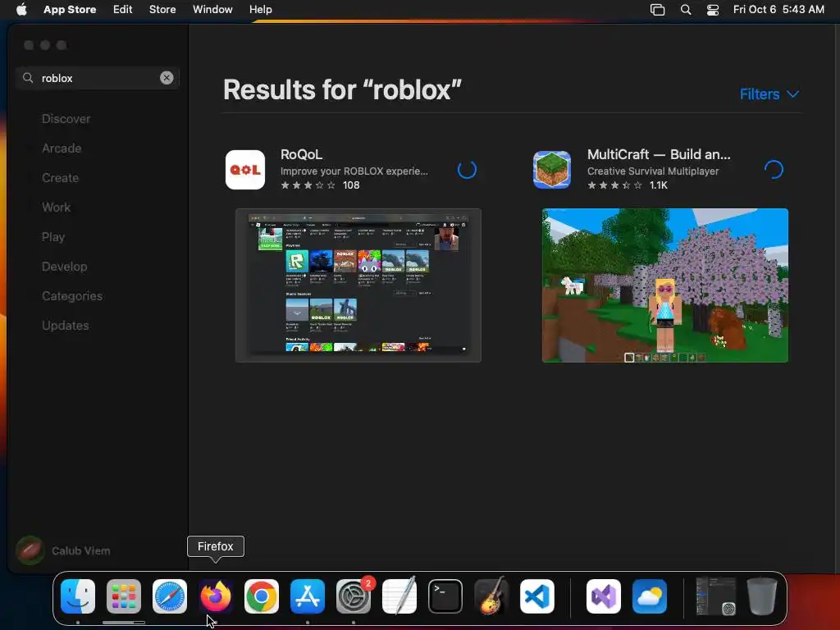Click the loading spinner next to RoQoL
840x630 pixels.
467,170
